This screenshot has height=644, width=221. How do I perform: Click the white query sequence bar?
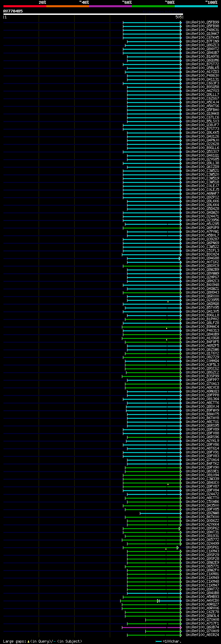tap(93, 14)
